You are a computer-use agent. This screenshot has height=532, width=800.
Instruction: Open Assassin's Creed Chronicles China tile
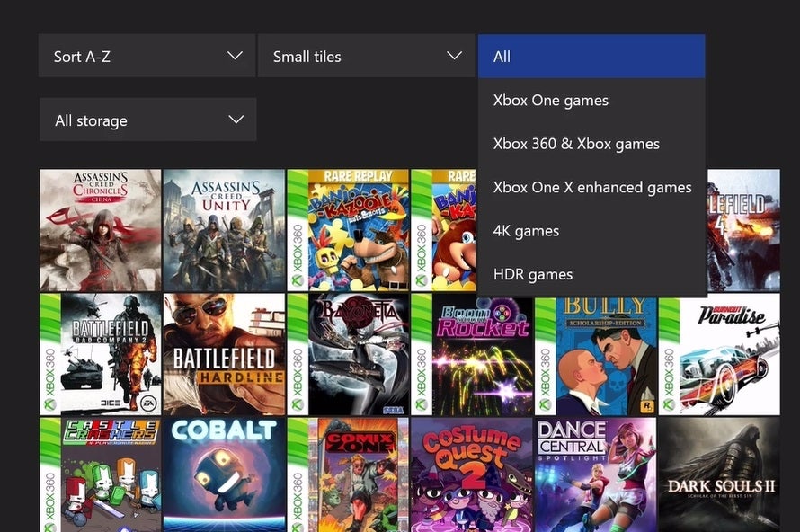pos(100,230)
